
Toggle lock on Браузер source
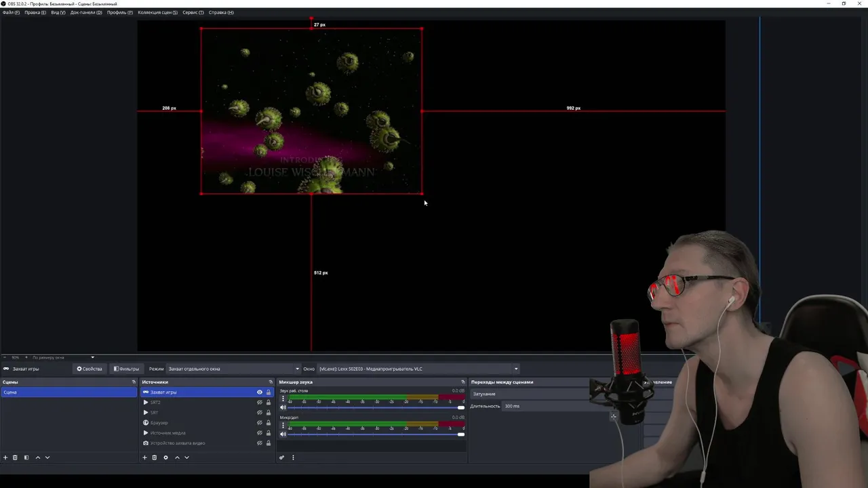[x=268, y=423]
